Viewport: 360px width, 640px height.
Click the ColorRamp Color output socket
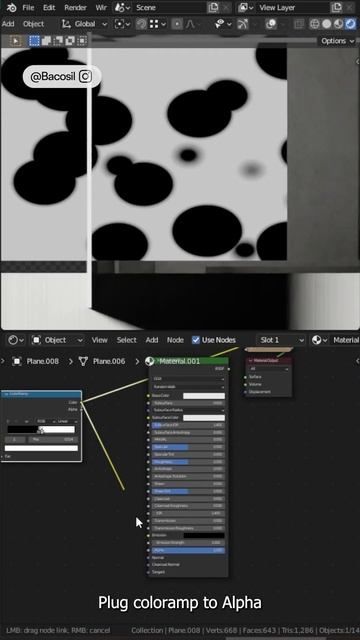click(x=81, y=402)
